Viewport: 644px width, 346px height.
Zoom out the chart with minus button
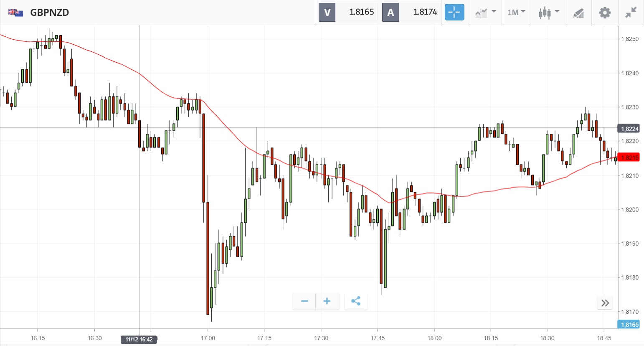pyautogui.click(x=304, y=301)
